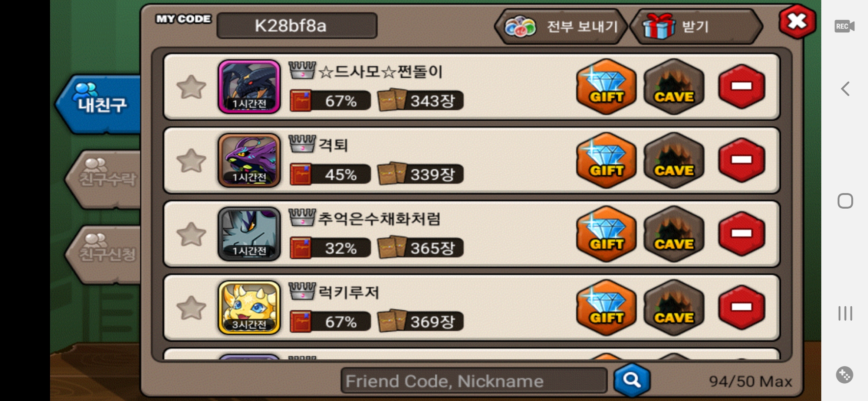
Task: Toggle favorite star for 럭키루저
Action: pyautogui.click(x=191, y=308)
